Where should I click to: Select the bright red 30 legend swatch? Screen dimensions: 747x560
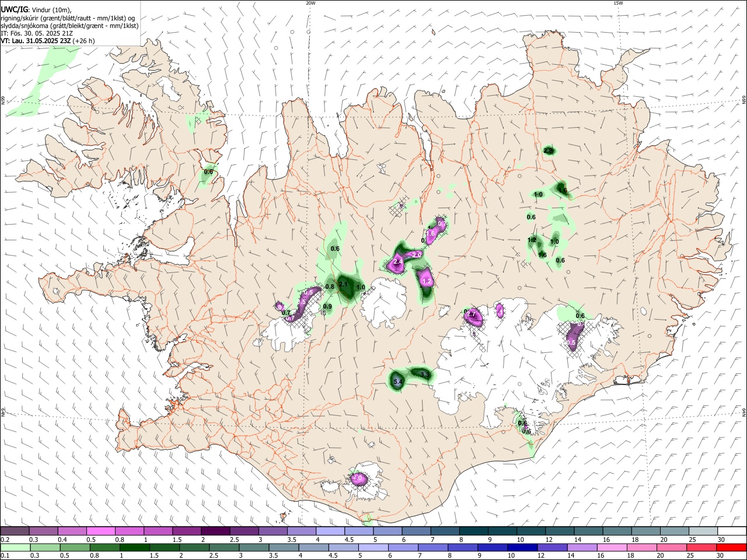point(731,548)
